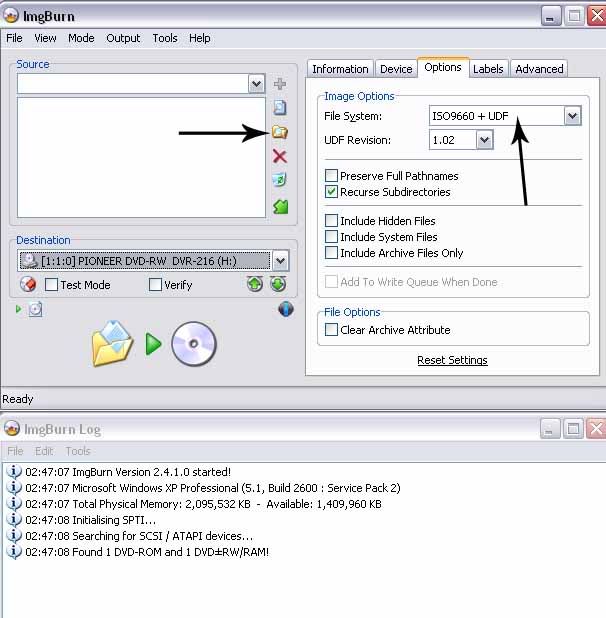This screenshot has width=606, height=618.
Task: Click the small disc icon below Test Mode
Action: tap(35, 309)
